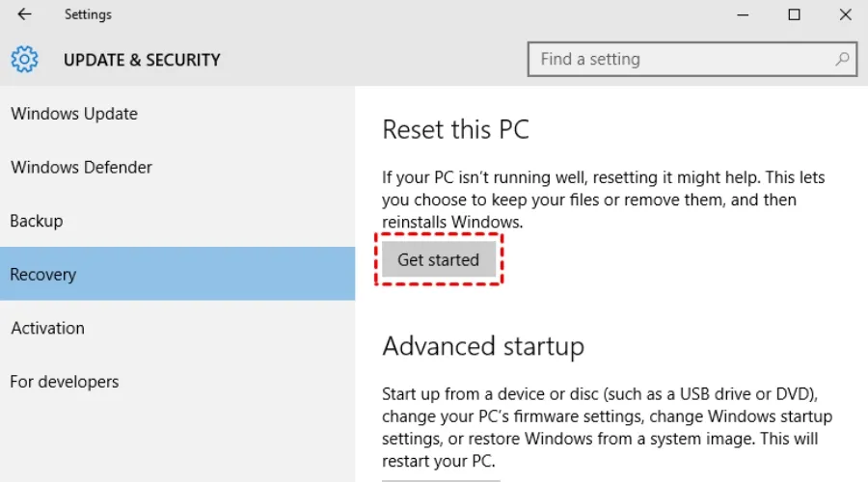Go to the For developers section

(65, 382)
